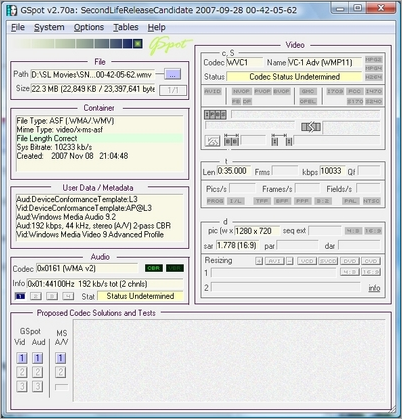This screenshot has height=419, width=402.
Task: Click 'Sys Bitrate: 10233 kb/s' row
Action: (100, 147)
